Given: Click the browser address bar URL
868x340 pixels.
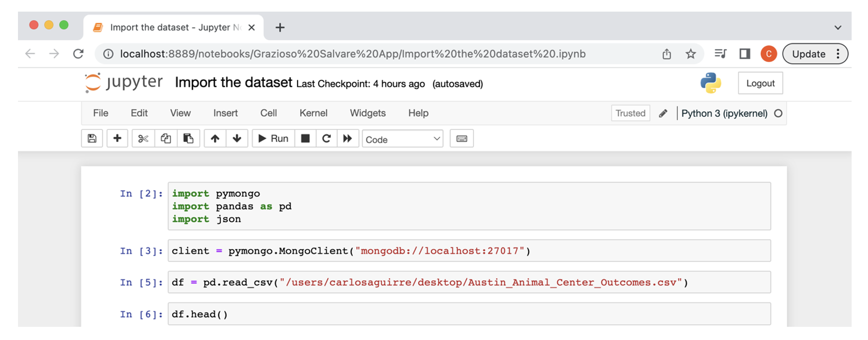Looking at the screenshot, I should pyautogui.click(x=353, y=54).
